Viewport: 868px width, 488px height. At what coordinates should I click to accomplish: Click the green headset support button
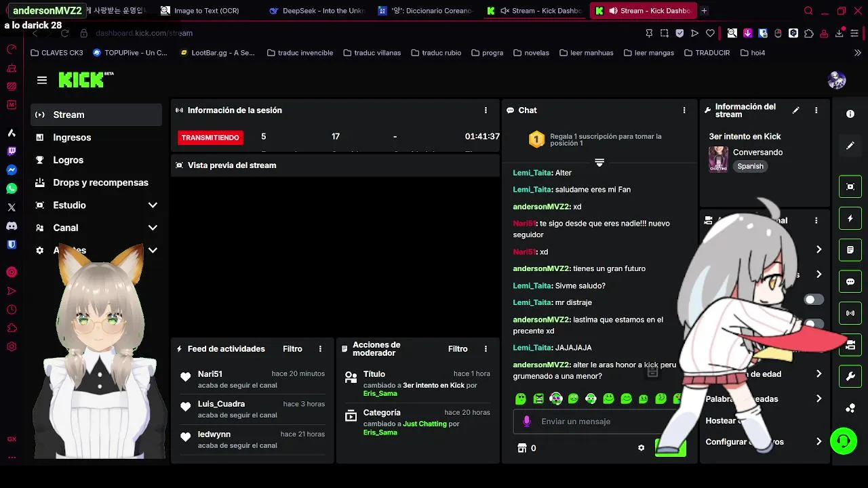click(x=844, y=441)
